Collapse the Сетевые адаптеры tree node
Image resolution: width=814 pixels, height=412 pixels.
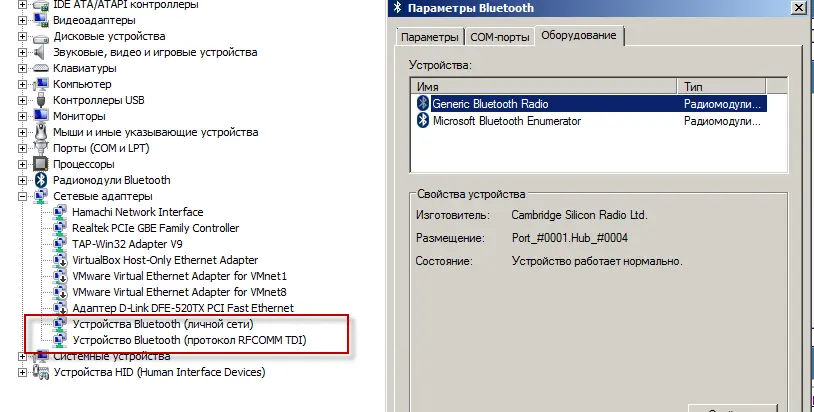[x=24, y=196]
